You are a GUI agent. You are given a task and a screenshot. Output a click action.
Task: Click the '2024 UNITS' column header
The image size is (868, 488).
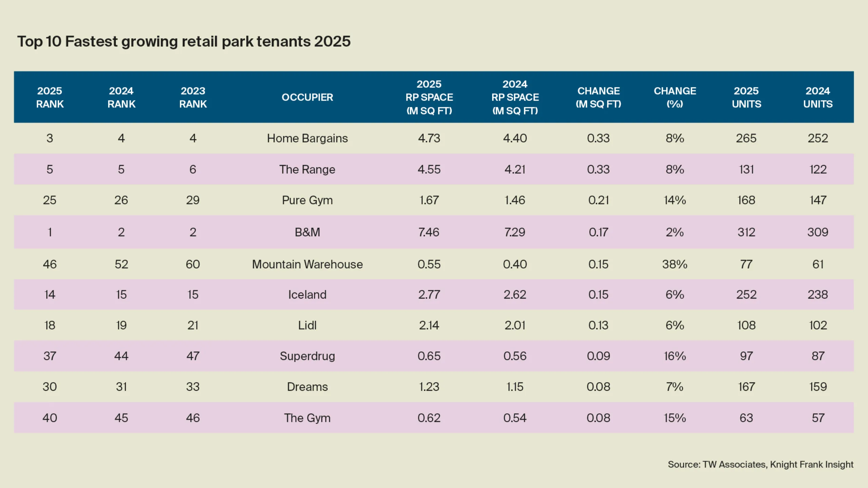[818, 97]
